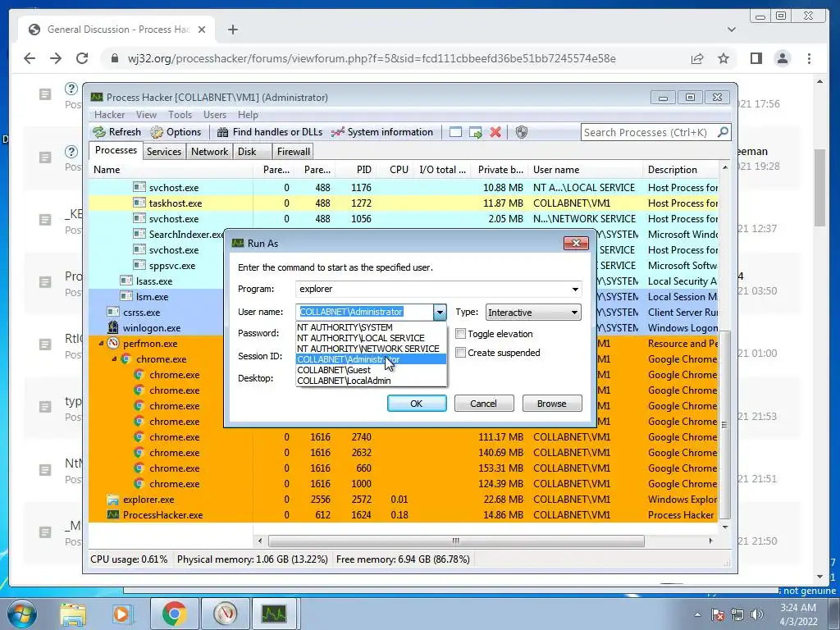840x630 pixels.
Task: Select COLLABNET\LocalAdmin user option
Action: click(x=372, y=381)
